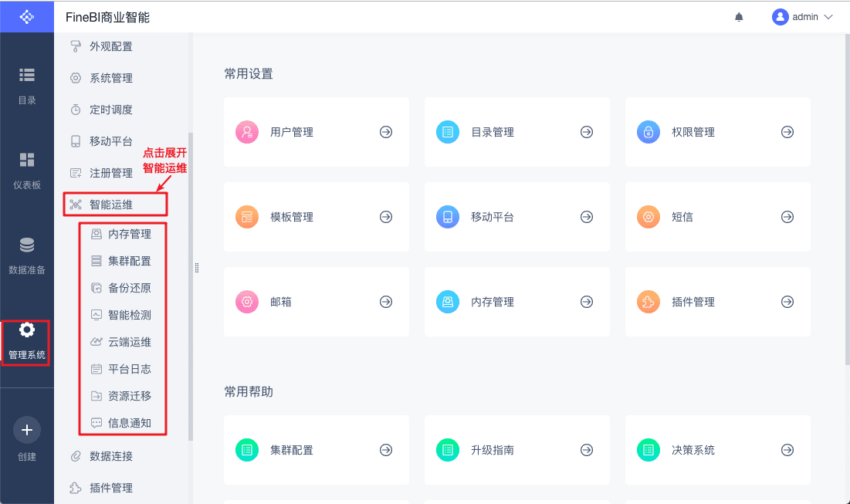
Task: Click the notification bell icon
Action: (739, 17)
